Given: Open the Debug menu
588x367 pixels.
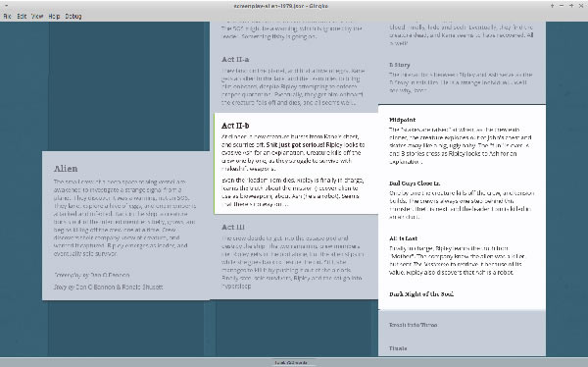Looking at the screenshot, I should tap(73, 16).
